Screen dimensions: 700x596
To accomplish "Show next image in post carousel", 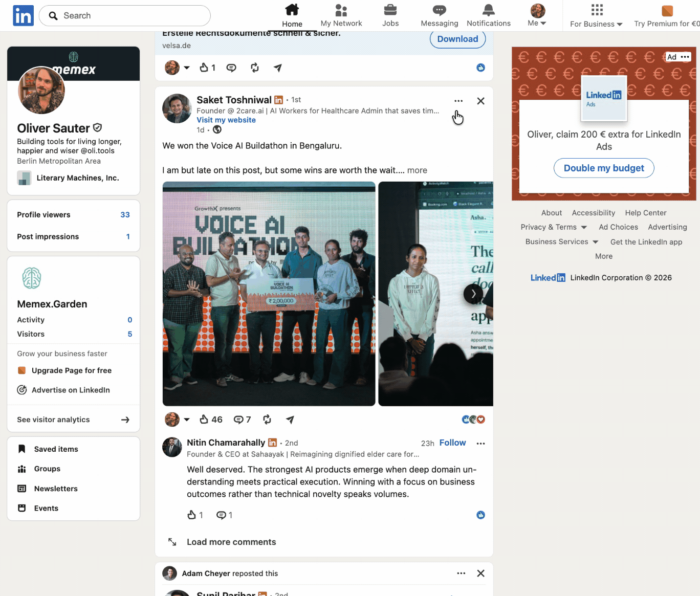I will tap(473, 294).
